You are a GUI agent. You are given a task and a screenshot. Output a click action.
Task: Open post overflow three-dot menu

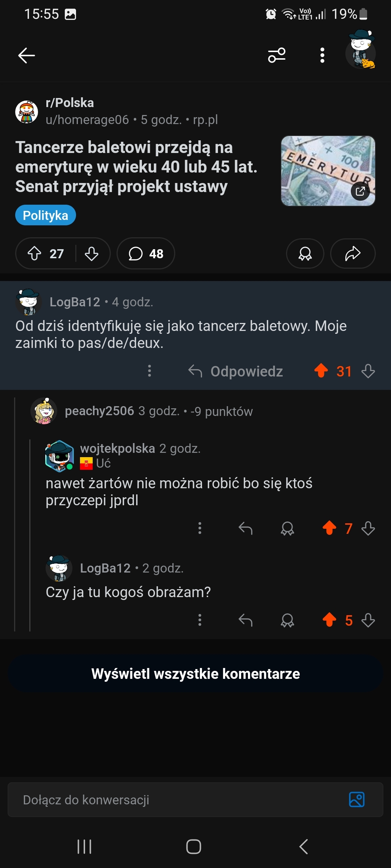click(322, 55)
